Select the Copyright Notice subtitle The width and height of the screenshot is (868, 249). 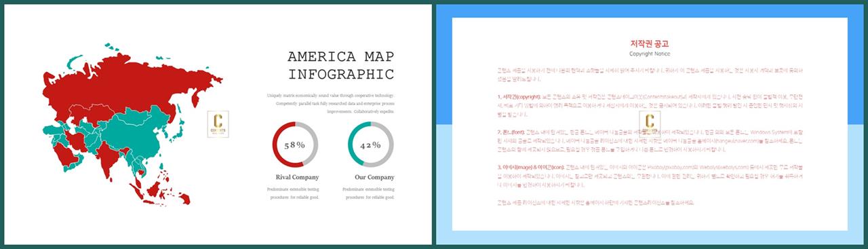[650, 54]
